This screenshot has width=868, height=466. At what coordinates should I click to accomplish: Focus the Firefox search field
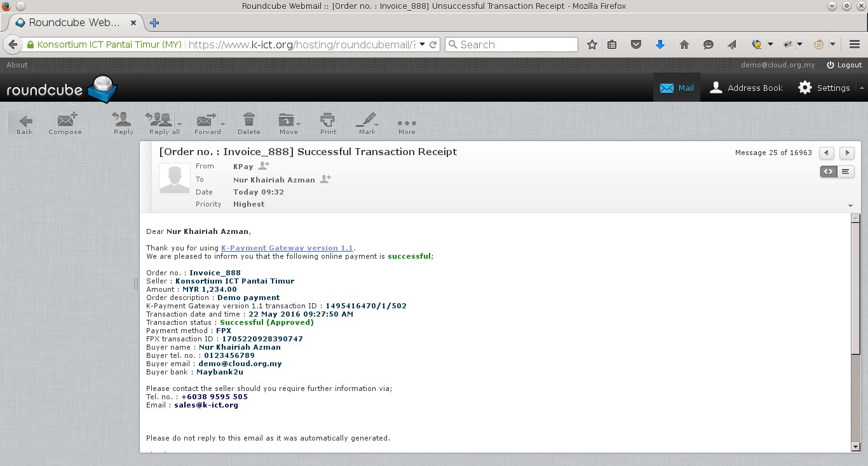click(x=512, y=45)
